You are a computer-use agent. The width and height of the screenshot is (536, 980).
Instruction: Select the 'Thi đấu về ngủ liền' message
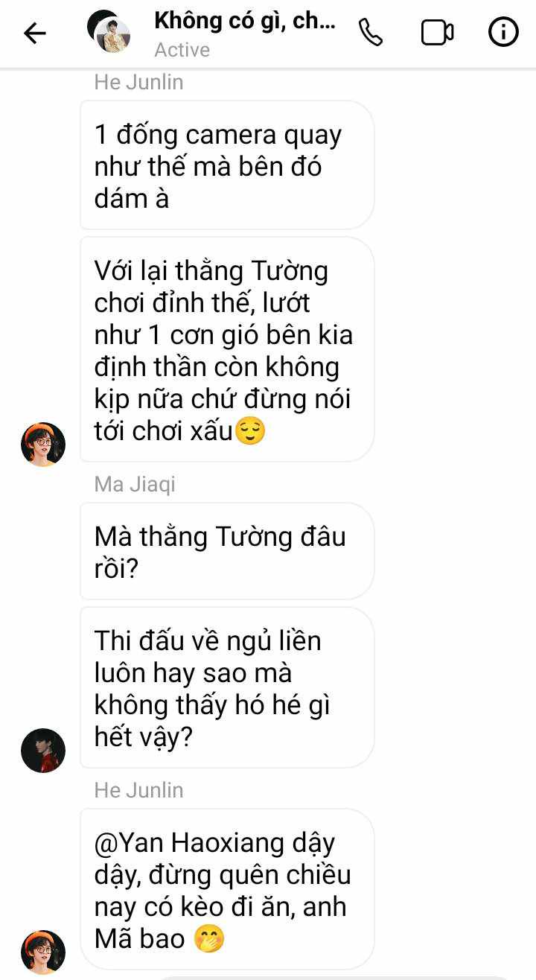[226, 687]
